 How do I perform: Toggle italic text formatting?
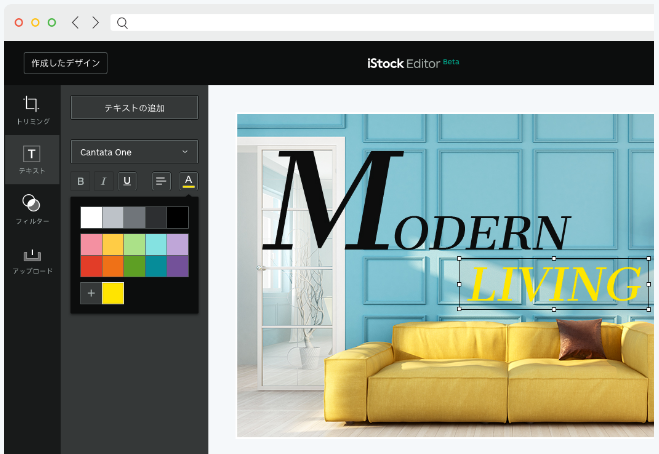tap(103, 181)
